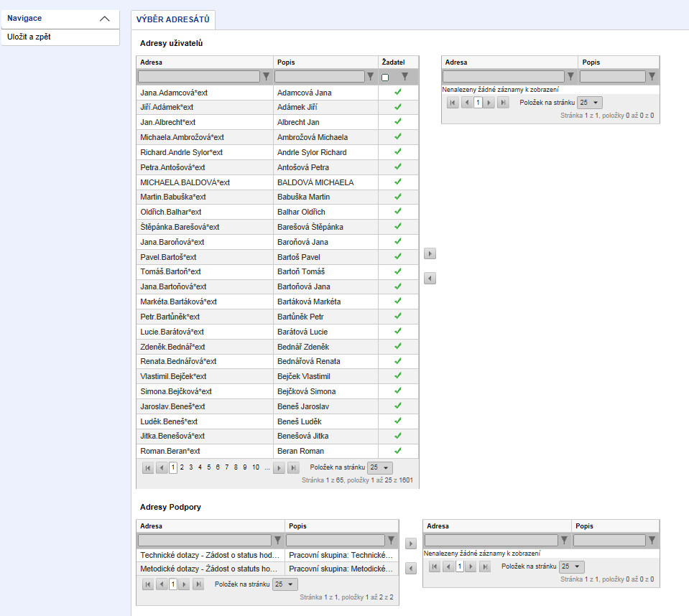The image size is (689, 616).
Task: Go to last page of user addresses
Action: pos(293,468)
